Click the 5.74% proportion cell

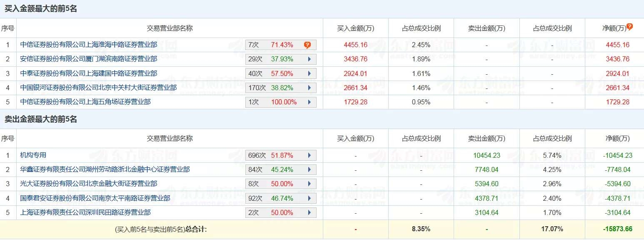[552, 155]
